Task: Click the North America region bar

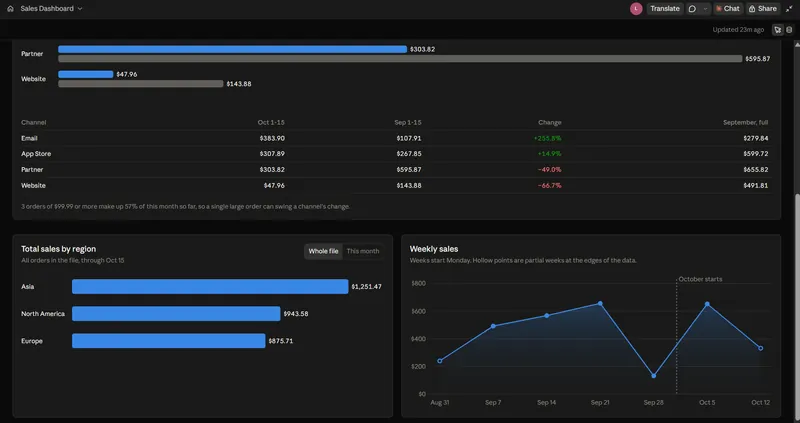Action: pos(176,313)
